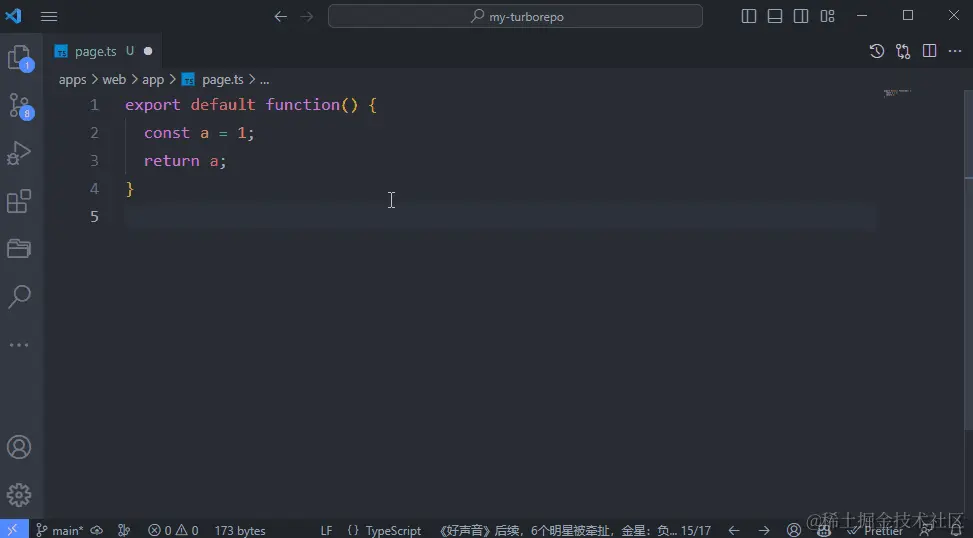Open the hamburger application menu
The image size is (973, 538).
[x=49, y=17]
